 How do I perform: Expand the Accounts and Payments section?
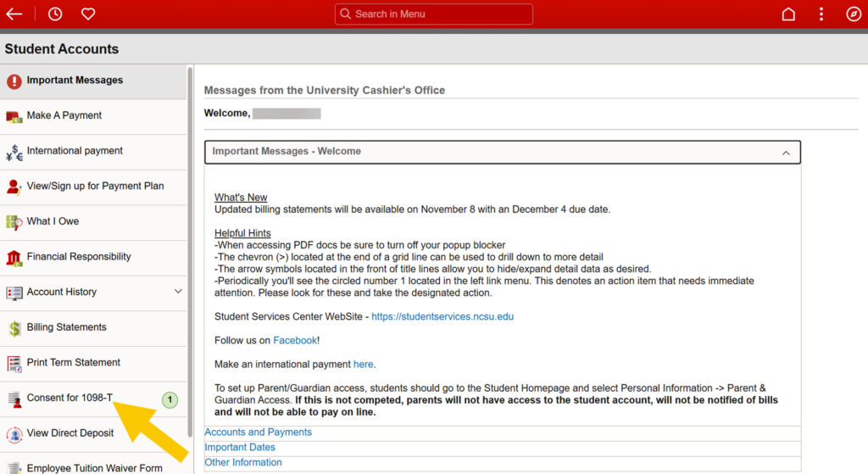pos(258,432)
